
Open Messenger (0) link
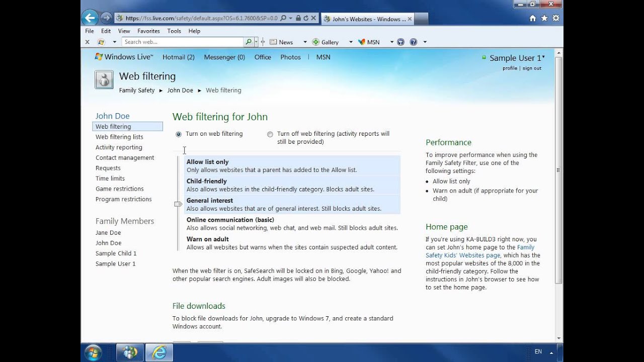point(224,57)
